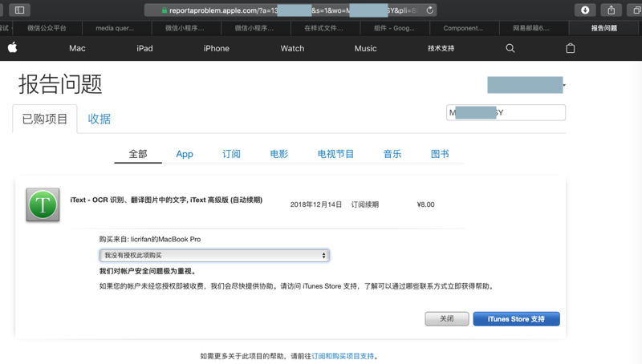Switch to 微信公众平台 browser tab
This screenshot has height=364, width=642.
[x=47, y=28]
